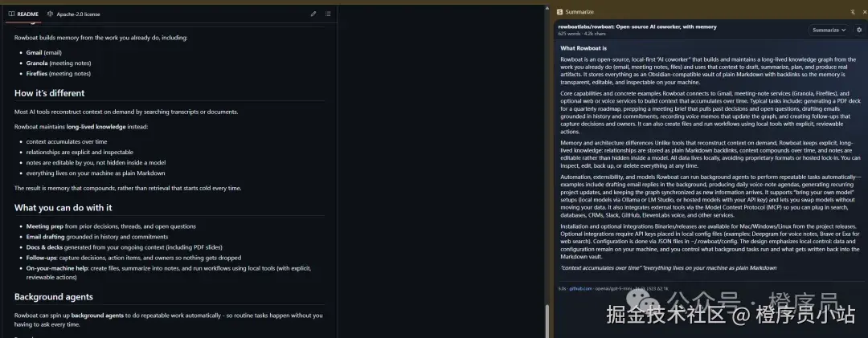Click the rowboatlabs/rowboat page title in Summarize
The image size is (868, 338).
click(637, 26)
